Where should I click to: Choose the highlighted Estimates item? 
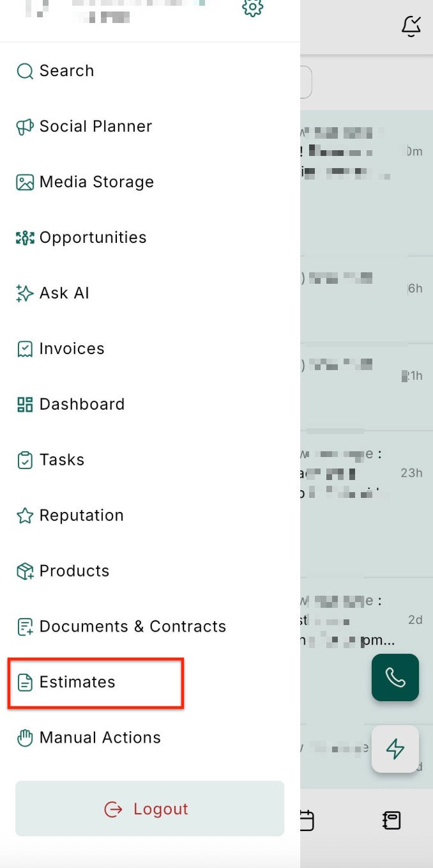pyautogui.click(x=77, y=683)
